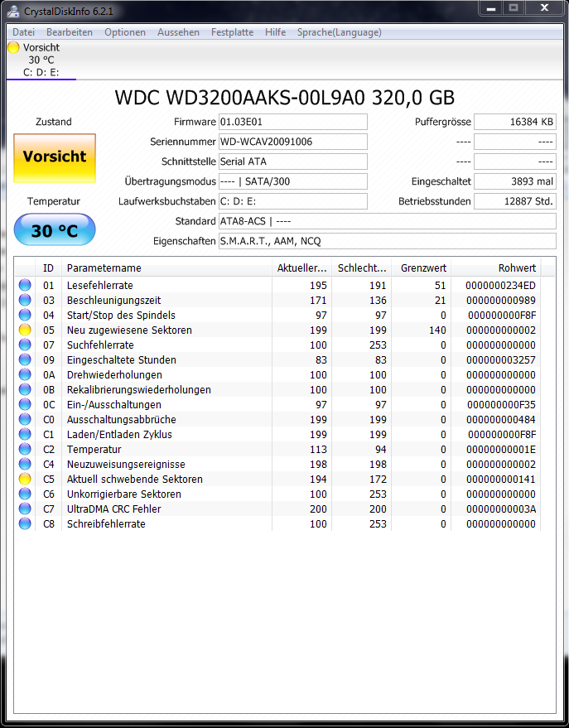Screen dimensions: 569x728
Task: Click the status orb for Ein-/Ausschaltungen
Action: click(25, 404)
